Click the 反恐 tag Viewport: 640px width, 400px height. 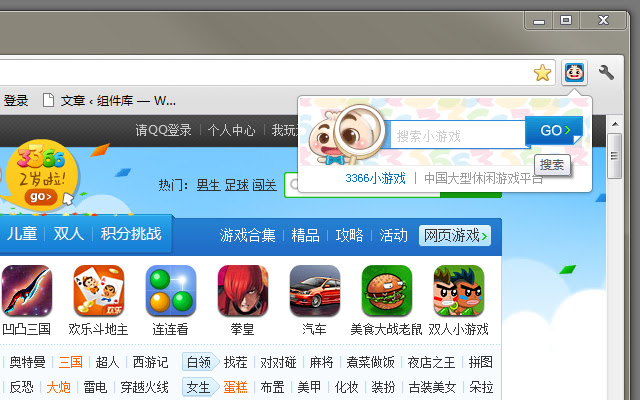coord(22,387)
